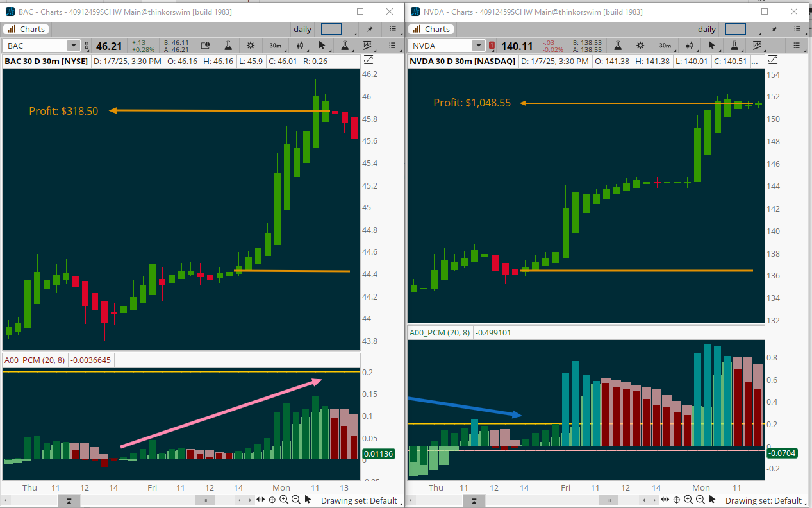Select the daily grid label in NVDA window

[x=707, y=29]
